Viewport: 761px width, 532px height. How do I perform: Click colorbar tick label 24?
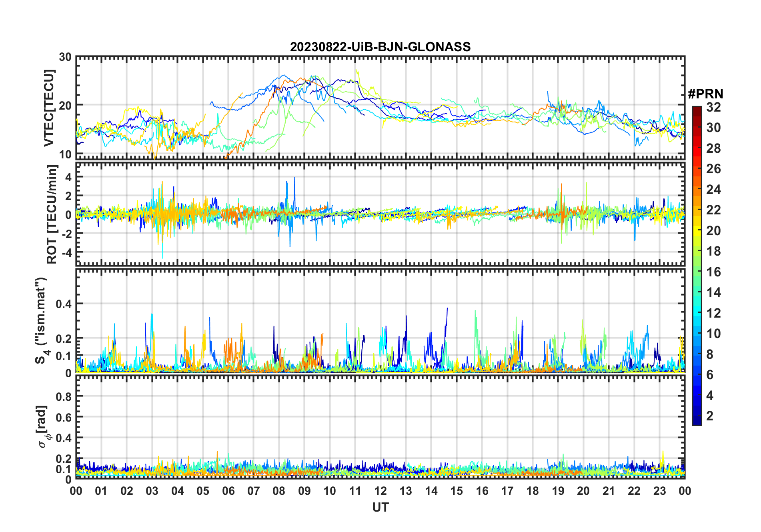point(713,190)
